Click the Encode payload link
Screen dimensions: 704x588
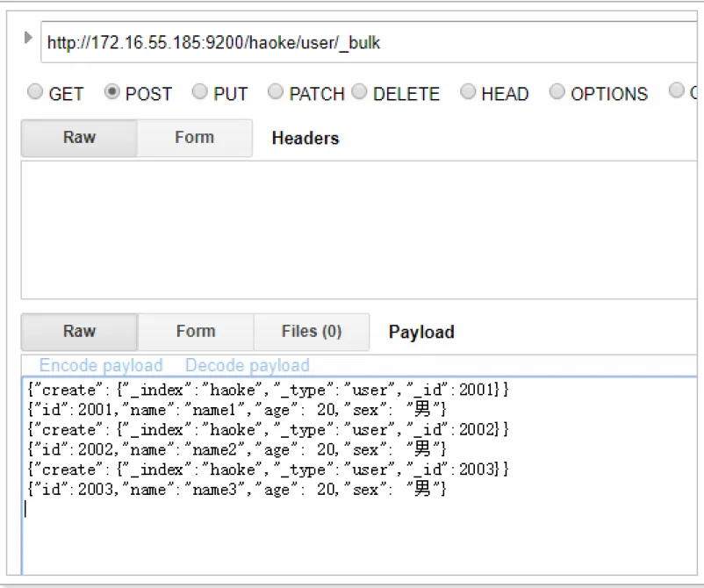[x=101, y=365]
